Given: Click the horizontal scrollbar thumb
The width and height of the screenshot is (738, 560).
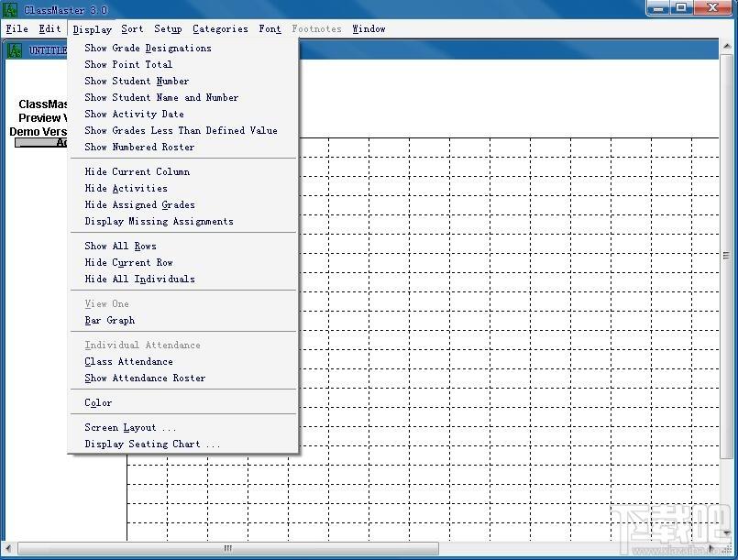Looking at the screenshot, I should point(228,548).
